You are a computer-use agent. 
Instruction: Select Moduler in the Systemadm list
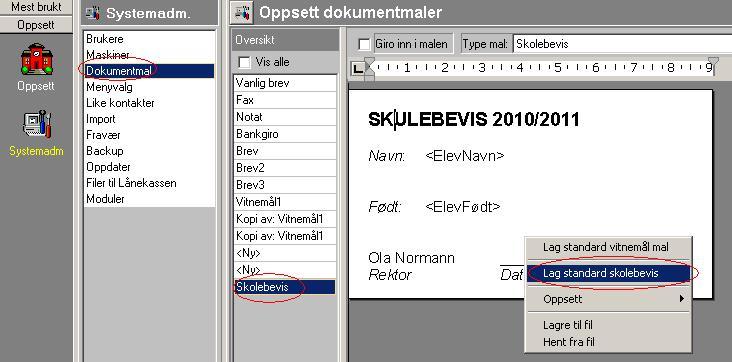[x=149, y=199]
